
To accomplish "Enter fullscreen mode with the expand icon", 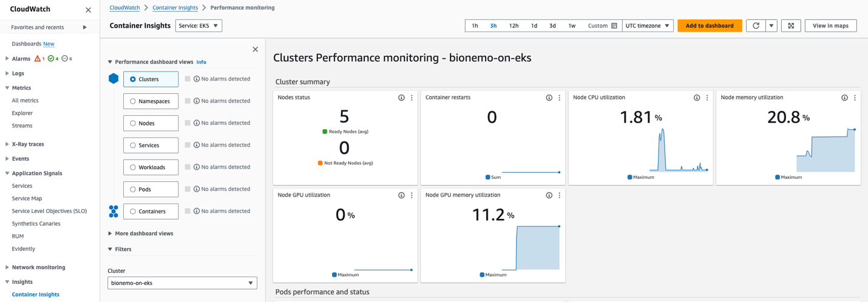I will point(791,25).
